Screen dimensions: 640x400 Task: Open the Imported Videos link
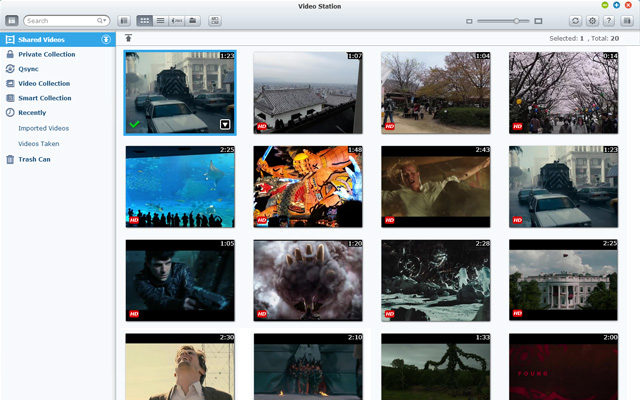pos(44,128)
